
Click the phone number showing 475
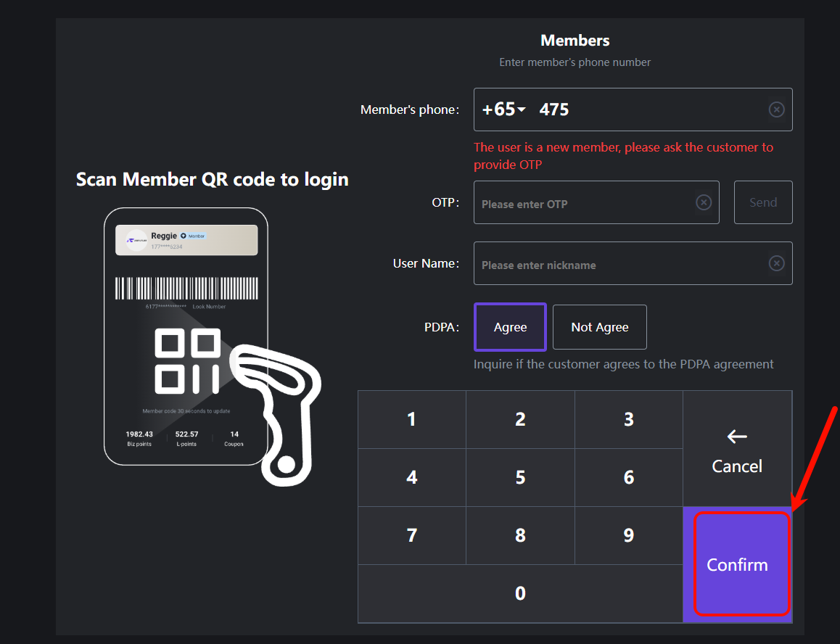(555, 110)
